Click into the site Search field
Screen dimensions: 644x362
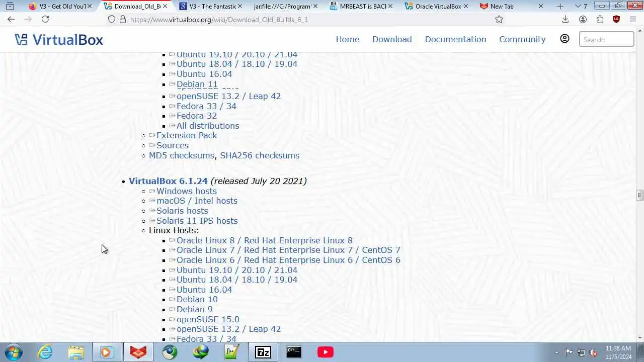click(606, 39)
